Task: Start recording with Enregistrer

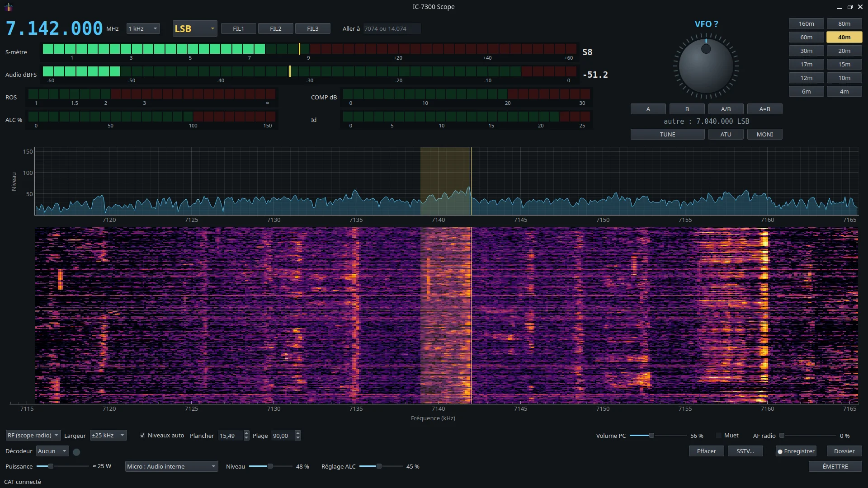Action: [796, 451]
